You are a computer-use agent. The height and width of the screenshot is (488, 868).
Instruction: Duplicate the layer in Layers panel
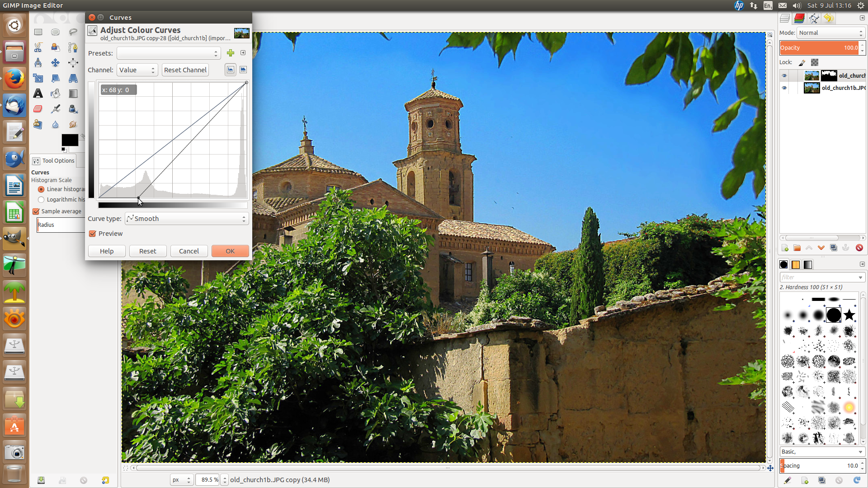coord(834,248)
